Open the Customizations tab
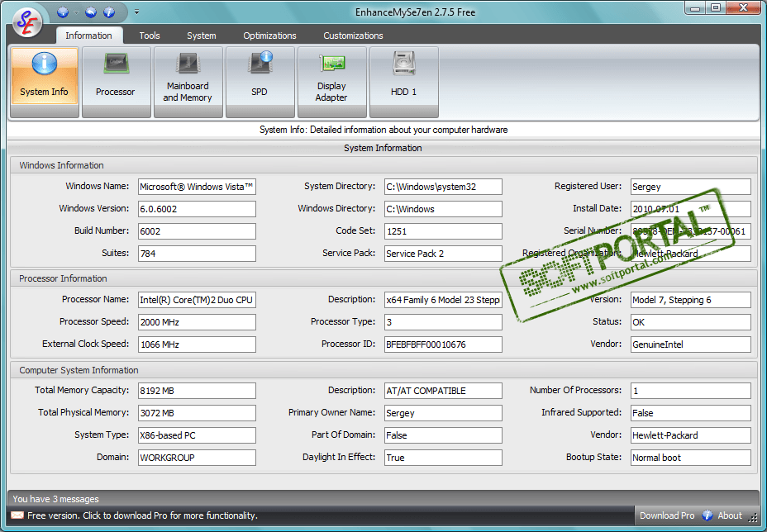 coord(353,36)
